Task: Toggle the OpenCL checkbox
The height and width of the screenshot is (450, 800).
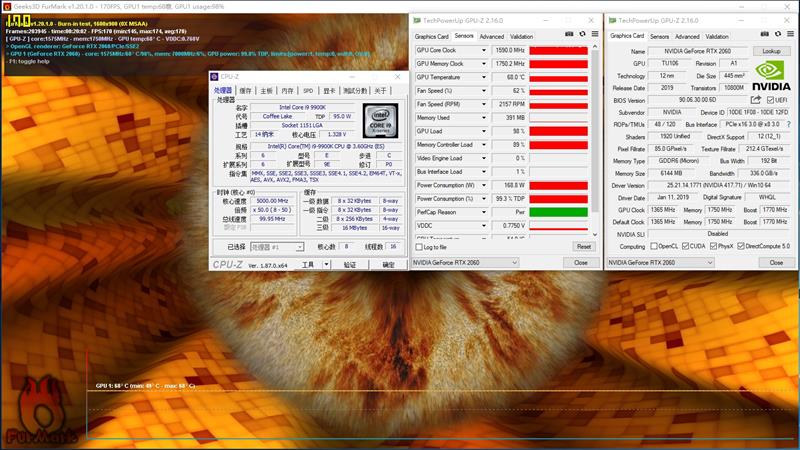Action: tap(654, 246)
